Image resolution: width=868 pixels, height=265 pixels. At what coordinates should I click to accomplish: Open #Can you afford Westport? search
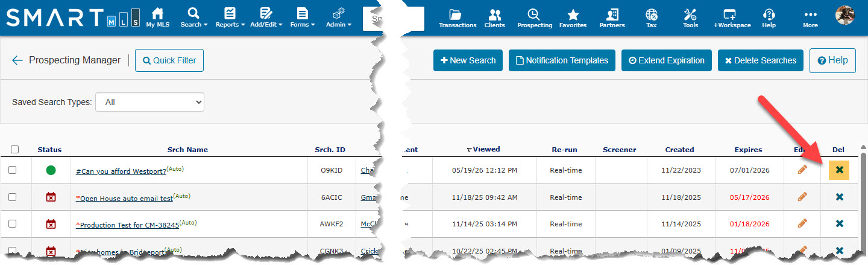point(121,171)
